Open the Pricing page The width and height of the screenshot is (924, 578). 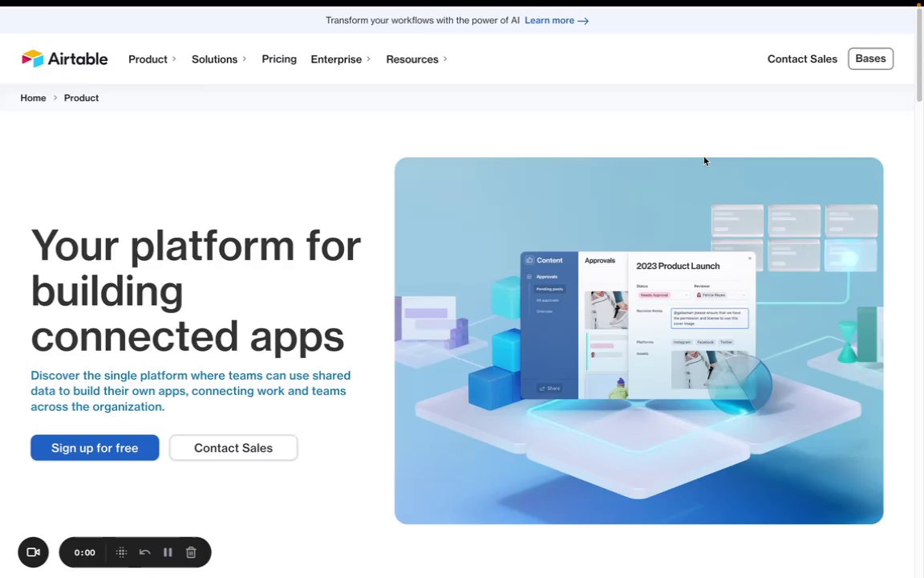tap(279, 59)
